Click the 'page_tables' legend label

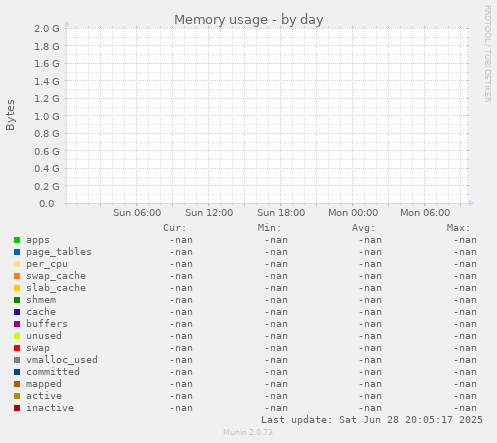(59, 252)
